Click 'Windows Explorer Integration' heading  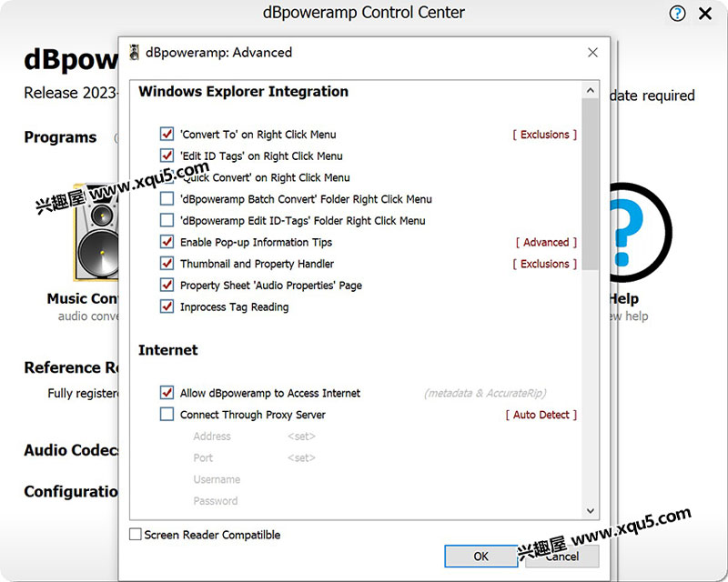(243, 92)
